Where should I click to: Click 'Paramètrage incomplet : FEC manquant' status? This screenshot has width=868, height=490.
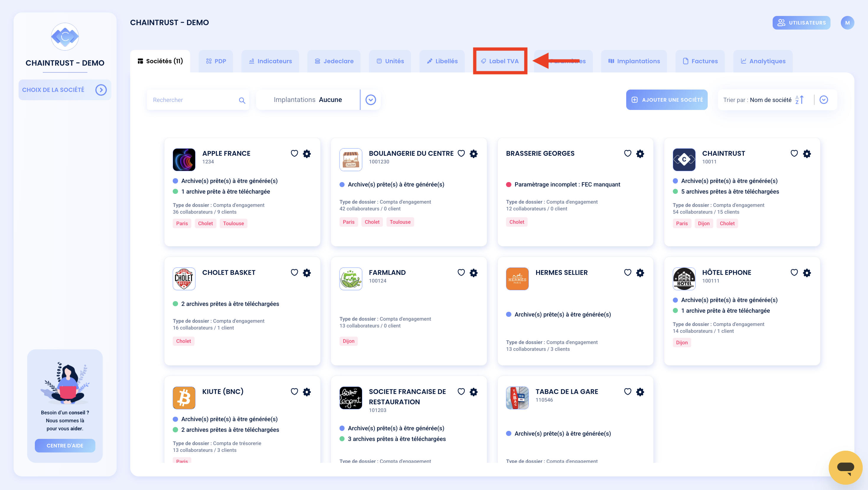tap(567, 184)
